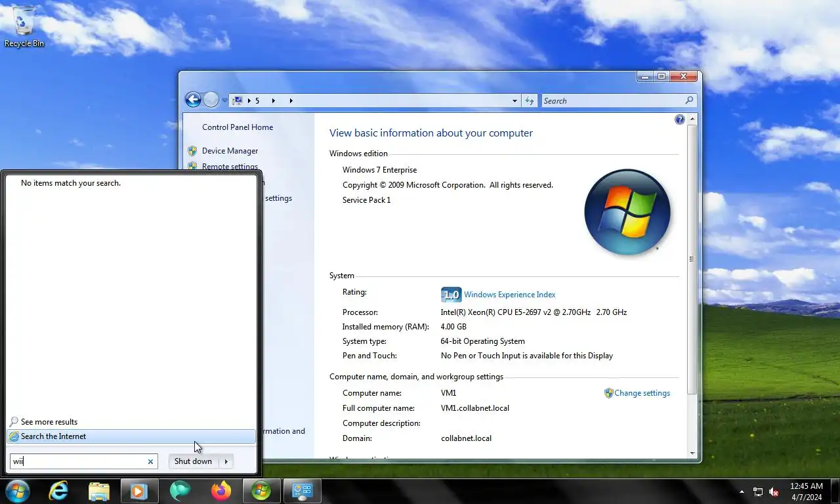The image size is (840, 504).
Task: Open Device Manager link
Action: click(230, 151)
